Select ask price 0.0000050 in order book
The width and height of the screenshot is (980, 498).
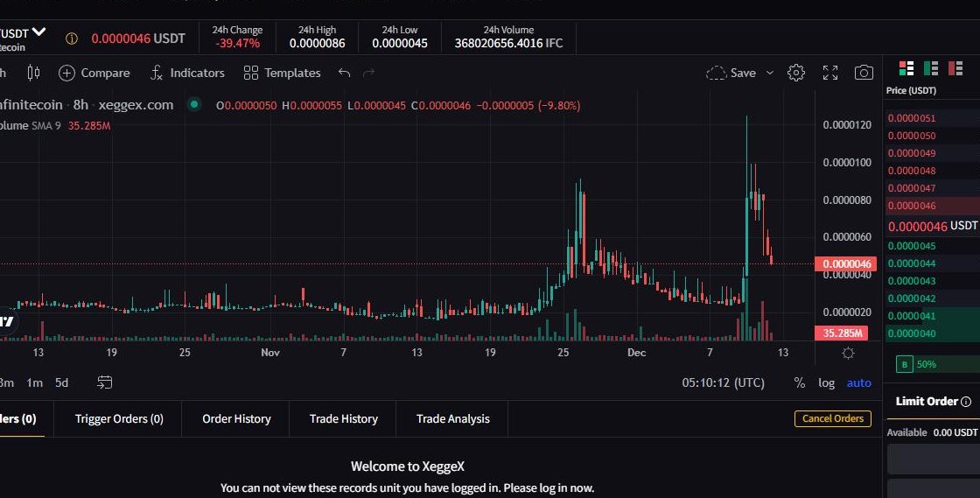tap(912, 136)
